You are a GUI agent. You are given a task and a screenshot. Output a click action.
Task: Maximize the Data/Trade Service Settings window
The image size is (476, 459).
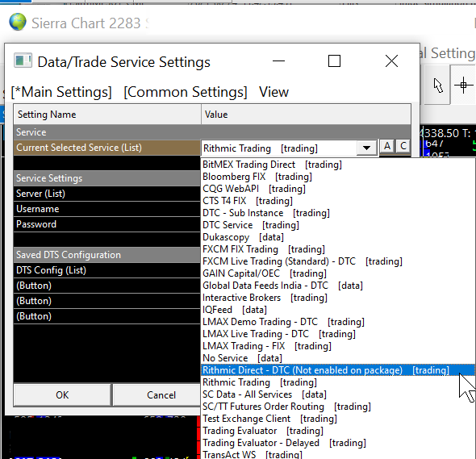coord(334,61)
